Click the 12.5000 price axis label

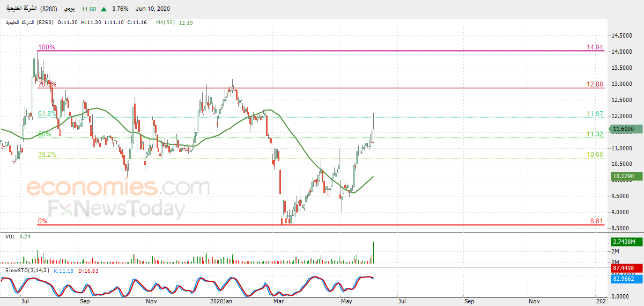622,100
